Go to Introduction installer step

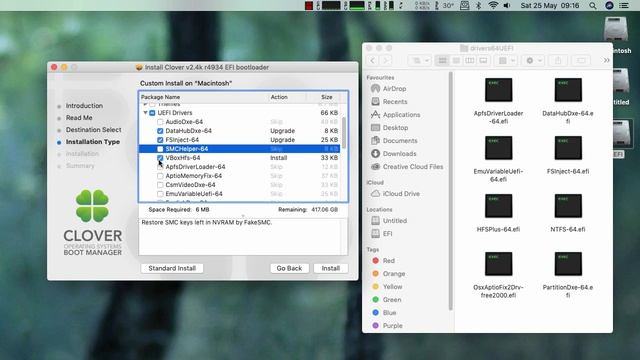pos(84,106)
